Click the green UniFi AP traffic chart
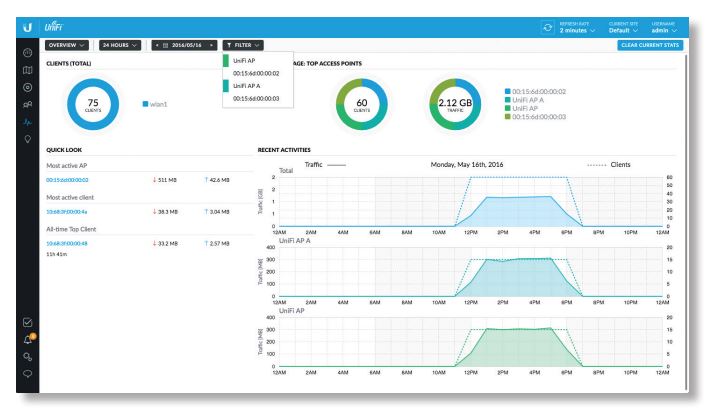Viewport: 715px width, 420px height. 470,342
